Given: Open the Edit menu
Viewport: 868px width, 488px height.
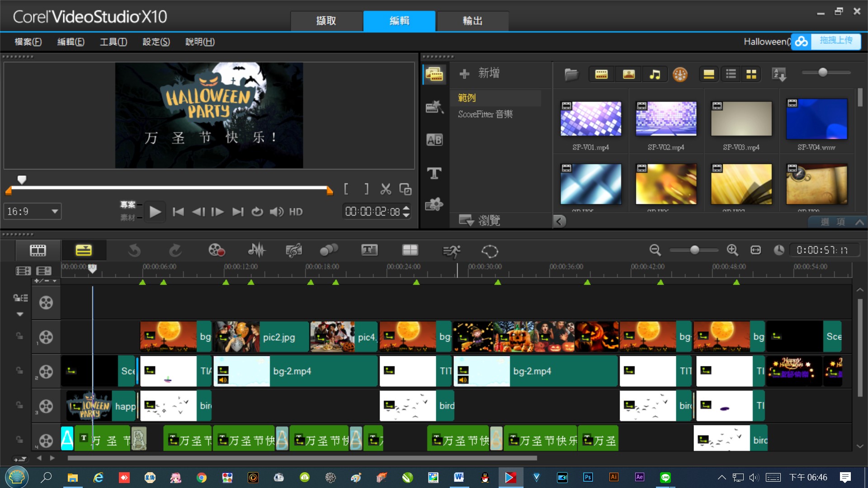Looking at the screenshot, I should (x=71, y=42).
